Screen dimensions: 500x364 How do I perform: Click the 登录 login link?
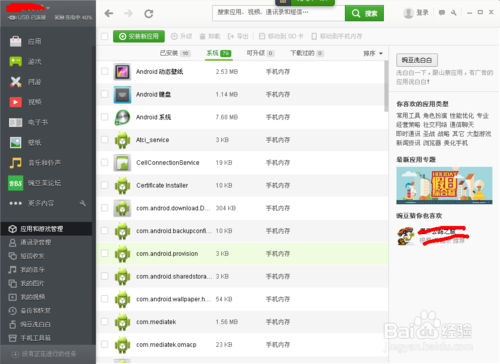422,13
